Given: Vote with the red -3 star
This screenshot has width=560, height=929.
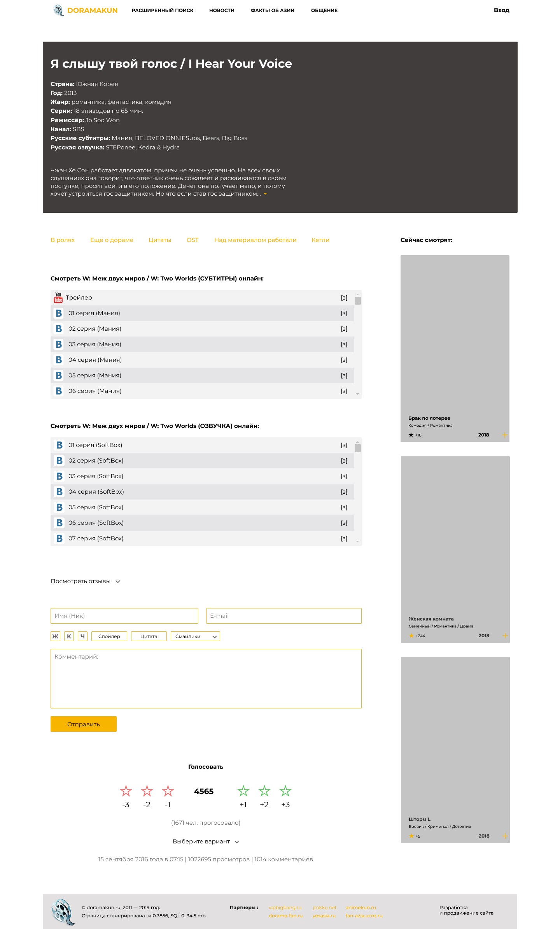Looking at the screenshot, I should click(x=126, y=791).
